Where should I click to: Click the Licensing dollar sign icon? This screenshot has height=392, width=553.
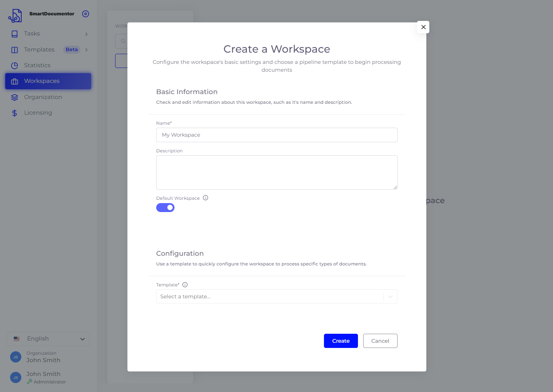tap(15, 113)
